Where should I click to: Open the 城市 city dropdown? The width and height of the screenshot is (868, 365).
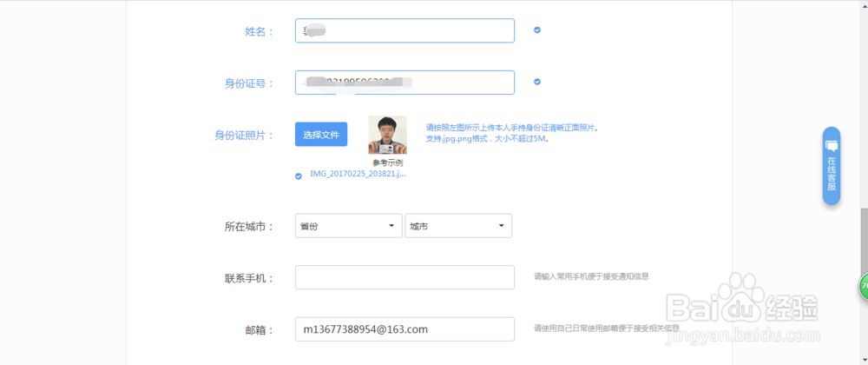458,226
